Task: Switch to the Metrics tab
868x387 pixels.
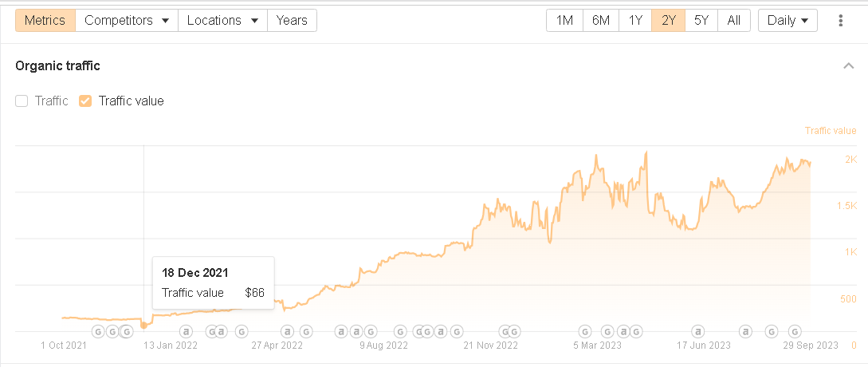Action: pos(45,21)
